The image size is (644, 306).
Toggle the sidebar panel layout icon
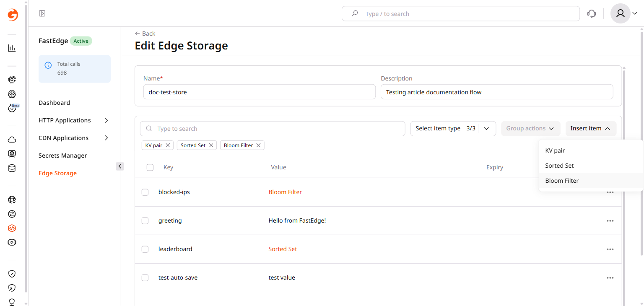(x=42, y=13)
